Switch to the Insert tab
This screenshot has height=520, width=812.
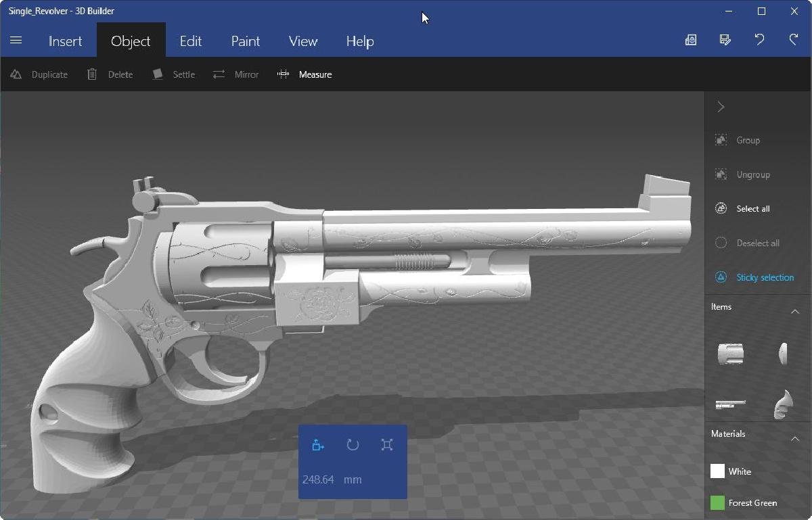66,41
